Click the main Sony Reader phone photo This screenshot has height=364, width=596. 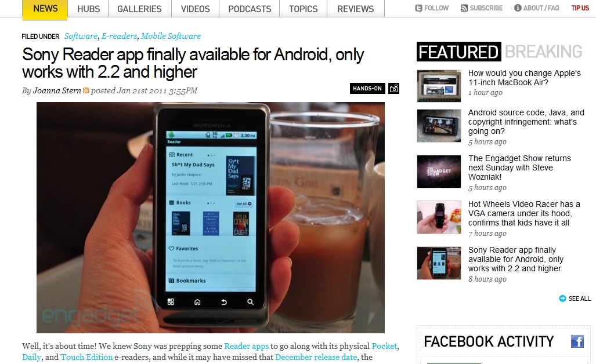click(x=211, y=217)
